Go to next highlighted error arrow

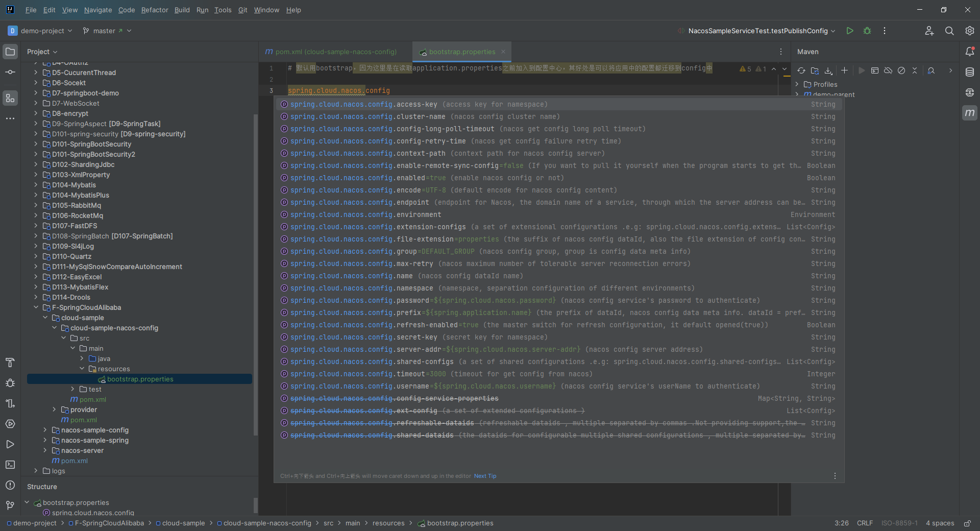(785, 69)
